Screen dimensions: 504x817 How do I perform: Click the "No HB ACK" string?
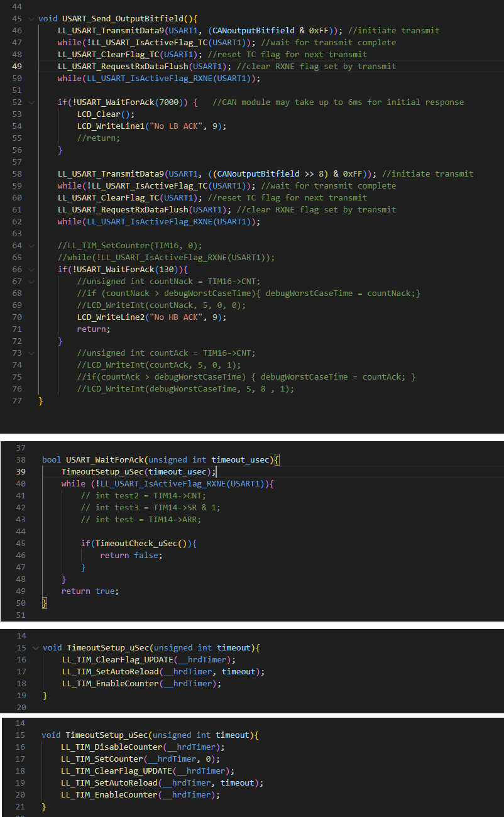179,317
